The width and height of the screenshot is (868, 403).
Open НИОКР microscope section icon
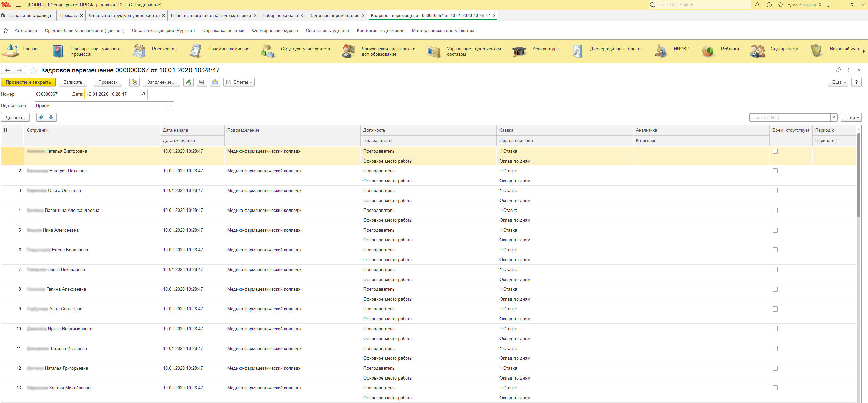660,51
